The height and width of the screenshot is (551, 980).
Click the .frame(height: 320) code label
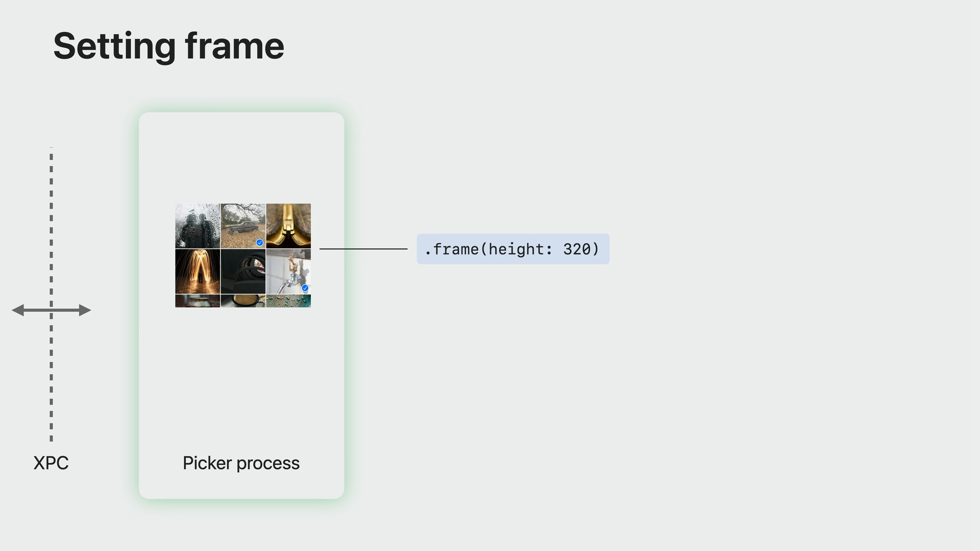coord(513,249)
